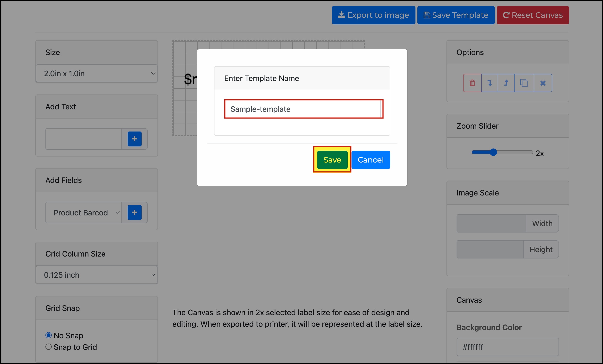The image size is (603, 364).
Task: Select the No Snap radio option
Action: pos(49,335)
